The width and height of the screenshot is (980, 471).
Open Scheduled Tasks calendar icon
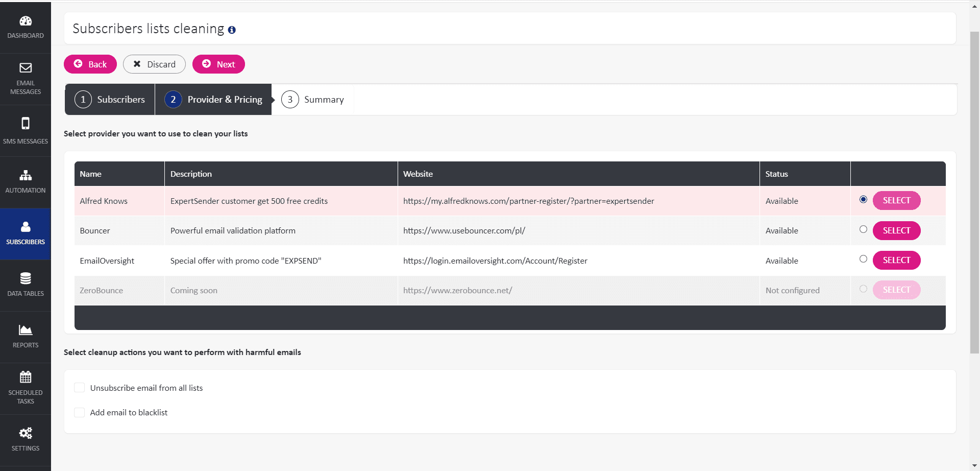pos(26,377)
